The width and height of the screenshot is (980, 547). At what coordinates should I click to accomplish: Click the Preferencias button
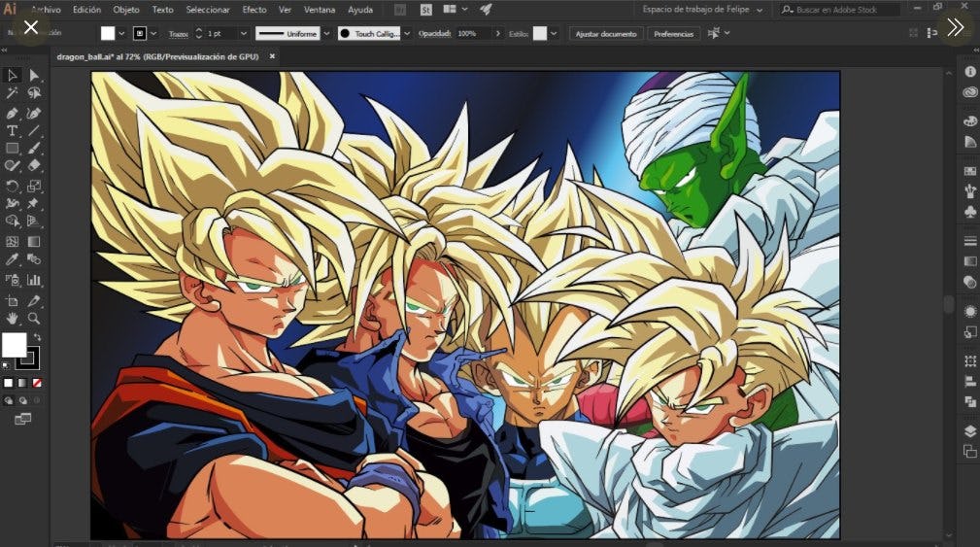tap(673, 34)
